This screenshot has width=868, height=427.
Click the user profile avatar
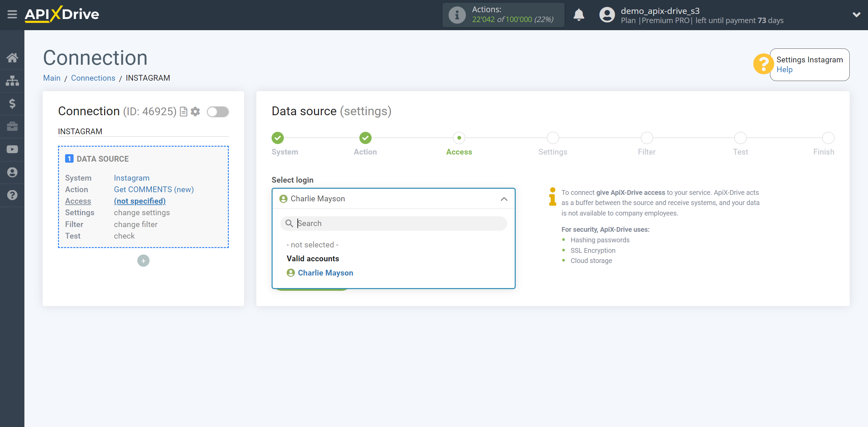[x=607, y=15]
